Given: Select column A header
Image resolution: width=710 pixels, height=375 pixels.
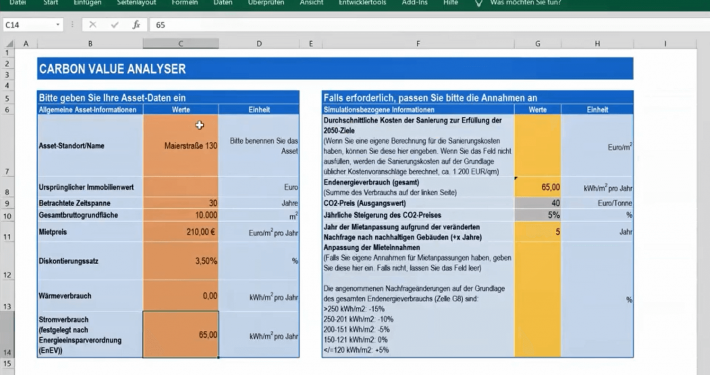Looking at the screenshot, I should (26, 44).
